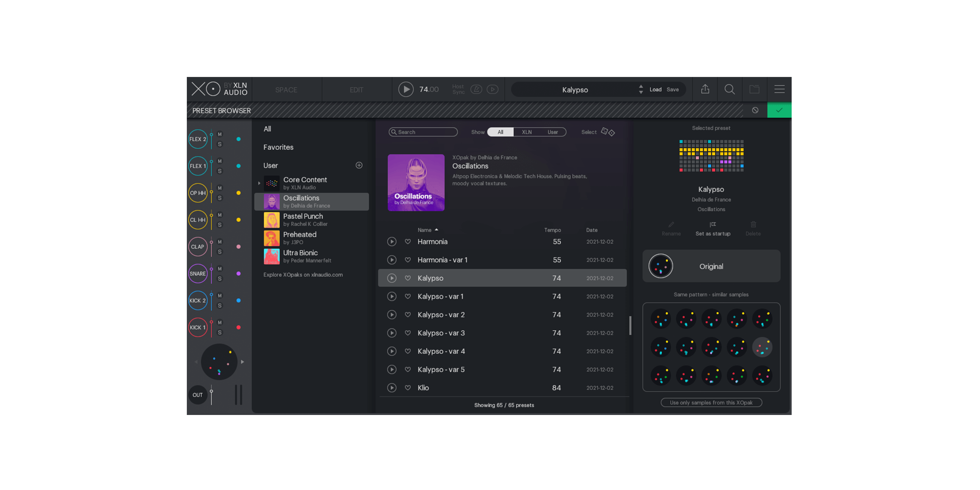Show only XLN presets filter

526,132
